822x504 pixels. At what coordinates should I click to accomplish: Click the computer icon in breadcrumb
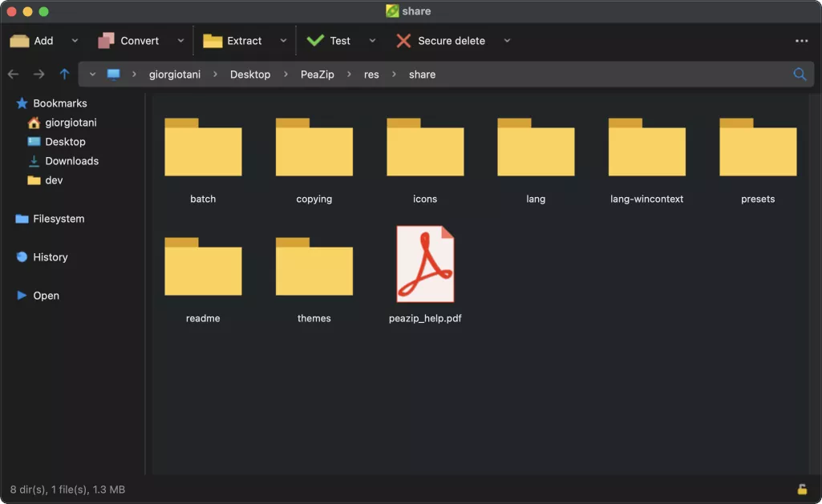(x=113, y=75)
